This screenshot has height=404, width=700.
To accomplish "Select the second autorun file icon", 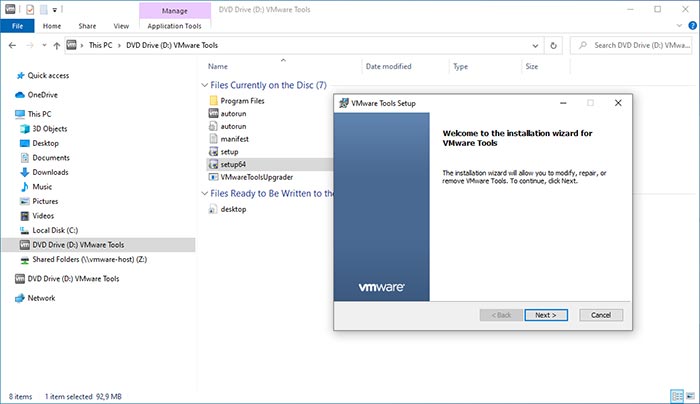I will coord(213,126).
